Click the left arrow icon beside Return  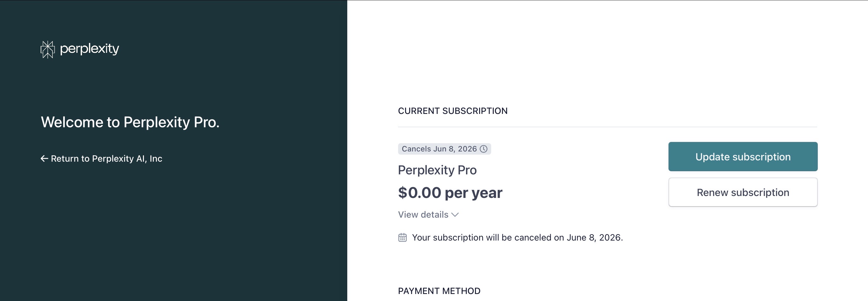click(44, 158)
